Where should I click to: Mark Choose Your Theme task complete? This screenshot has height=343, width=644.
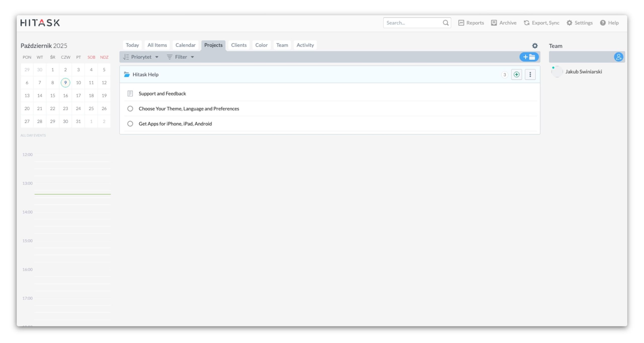click(x=130, y=109)
